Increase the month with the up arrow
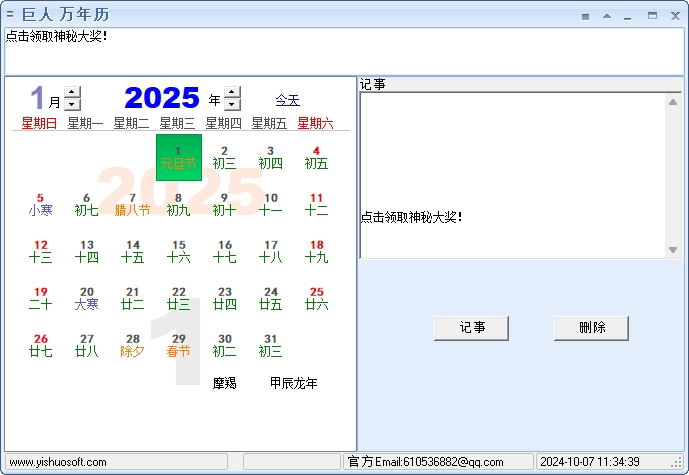 (x=73, y=92)
